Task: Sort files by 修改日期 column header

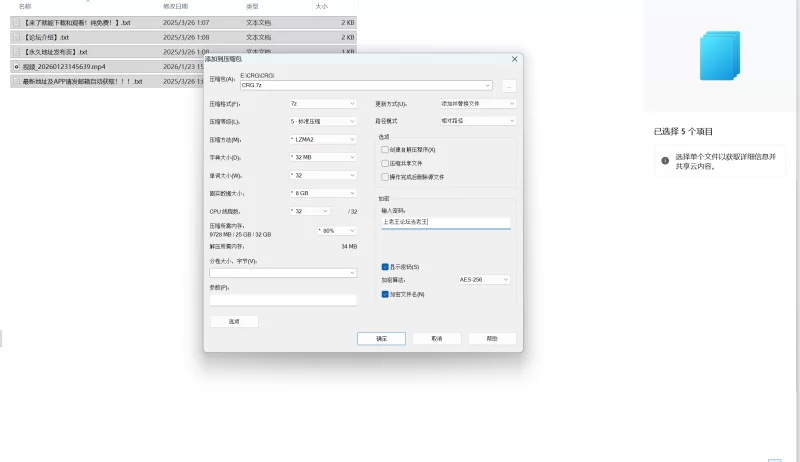Action: point(175,6)
